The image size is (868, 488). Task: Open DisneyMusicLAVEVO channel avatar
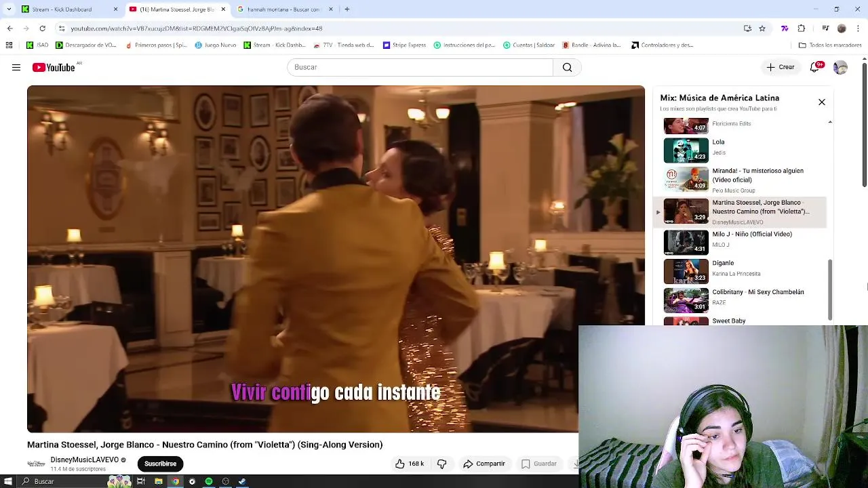click(36, 464)
